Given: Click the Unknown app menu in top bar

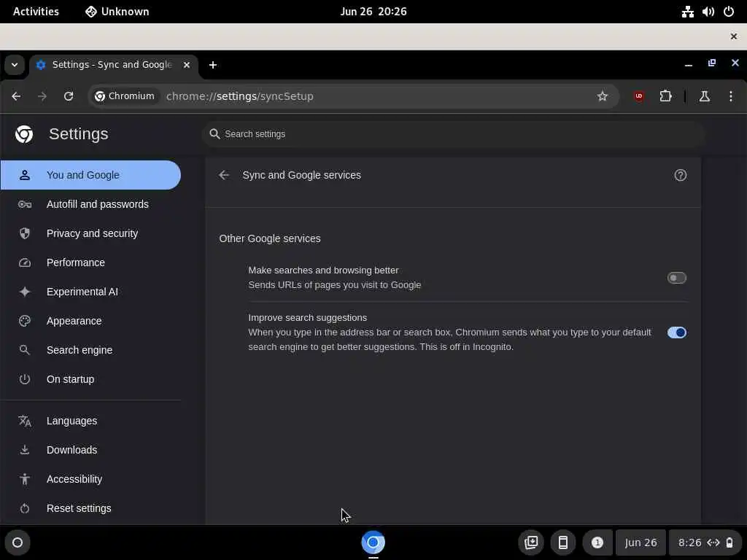Looking at the screenshot, I should click(x=117, y=12).
